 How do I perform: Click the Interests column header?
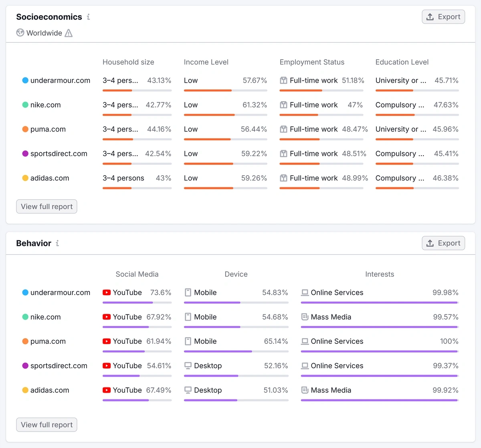(380, 274)
